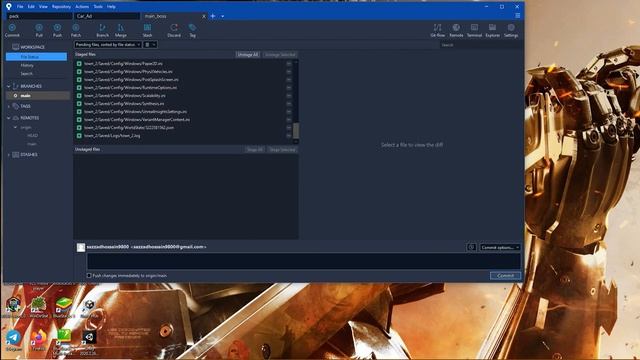
Task: Open repository Settings from the toolbar
Action: 511,30
